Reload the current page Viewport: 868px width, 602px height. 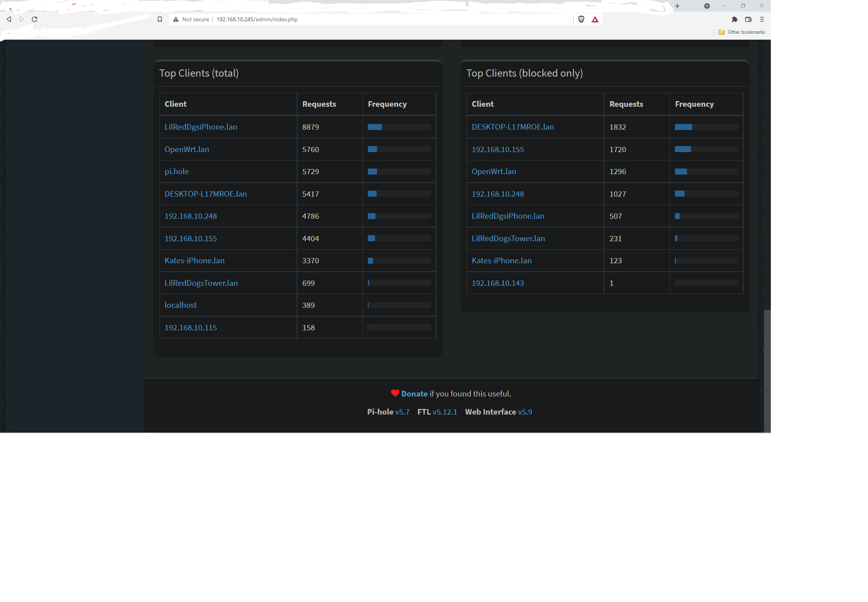pyautogui.click(x=35, y=19)
